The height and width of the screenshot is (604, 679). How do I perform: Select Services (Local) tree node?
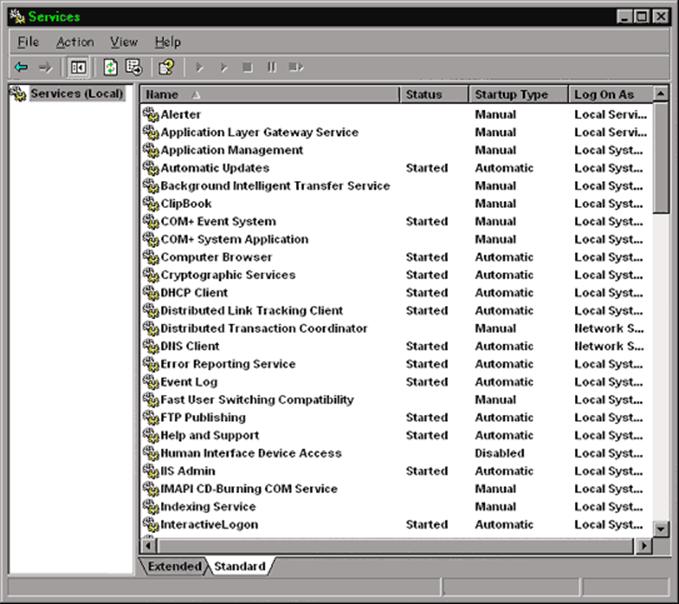point(77,94)
